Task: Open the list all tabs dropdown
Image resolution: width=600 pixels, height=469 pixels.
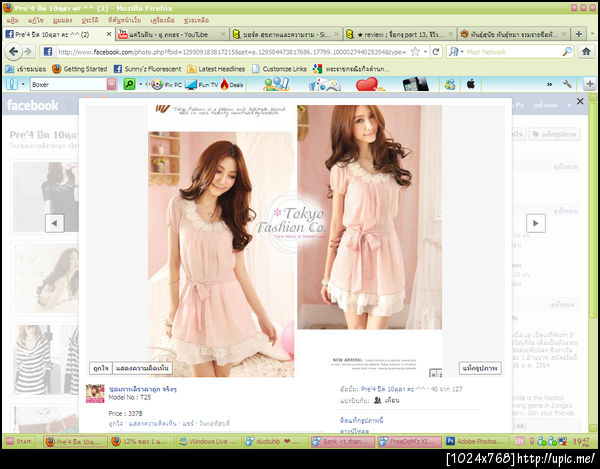Action: click(x=592, y=34)
